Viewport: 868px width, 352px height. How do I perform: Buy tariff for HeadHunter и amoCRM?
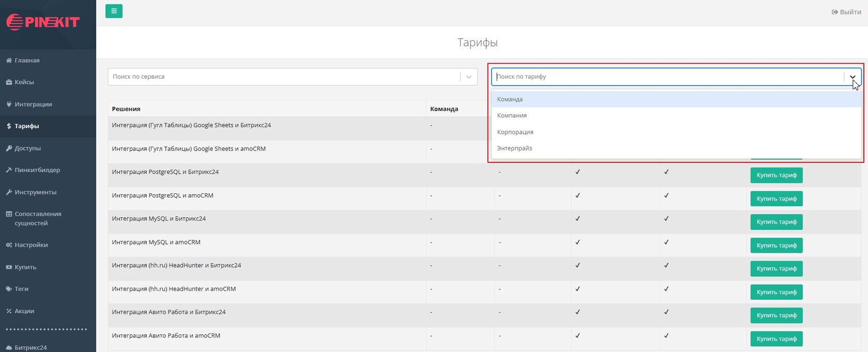coord(777,292)
